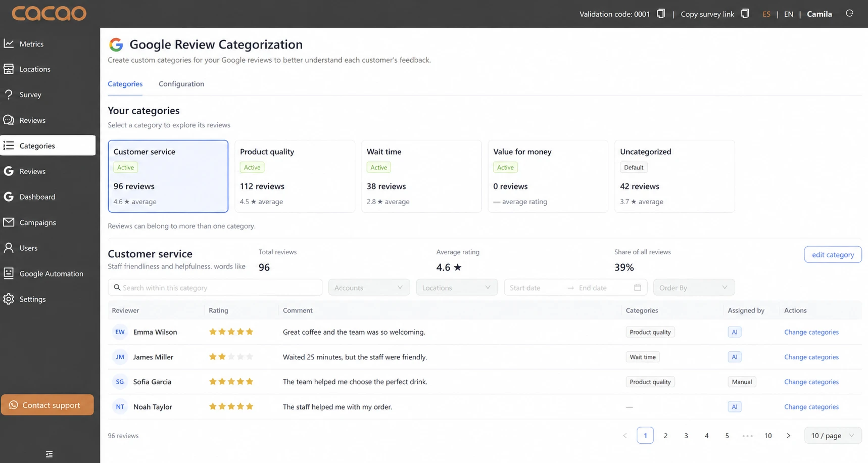This screenshot has height=463, width=868.
Task: Click the Categories list icon
Action: click(9, 146)
